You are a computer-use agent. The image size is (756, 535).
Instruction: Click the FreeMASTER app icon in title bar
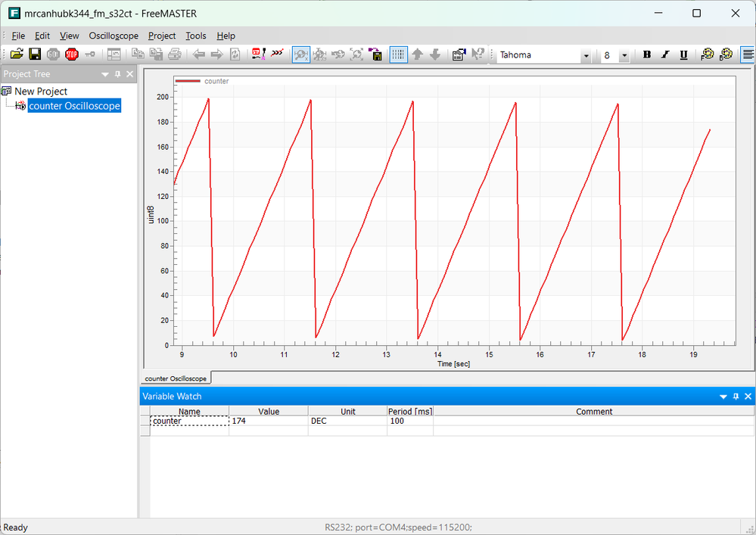click(14, 13)
